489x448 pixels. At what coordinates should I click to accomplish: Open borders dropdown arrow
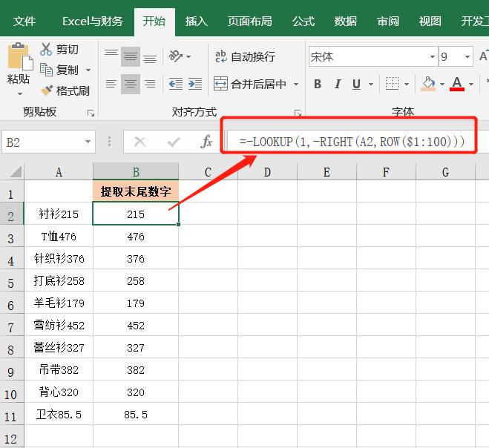pos(407,84)
